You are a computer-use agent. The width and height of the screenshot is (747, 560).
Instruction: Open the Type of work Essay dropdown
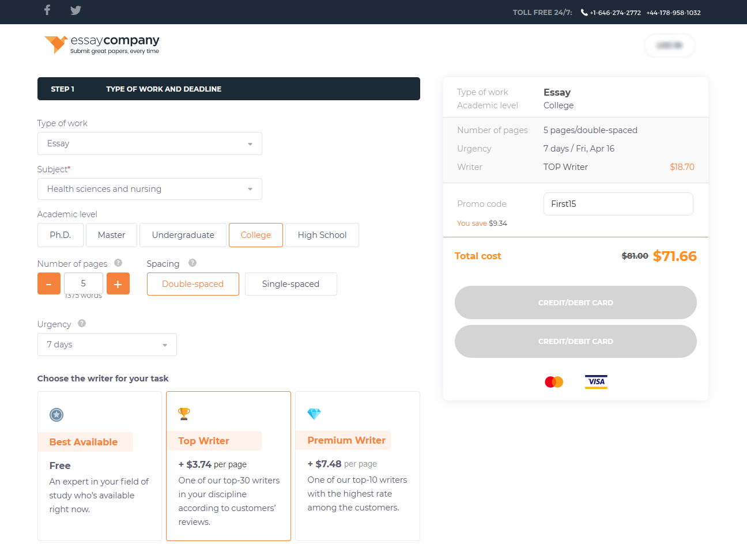[150, 143]
